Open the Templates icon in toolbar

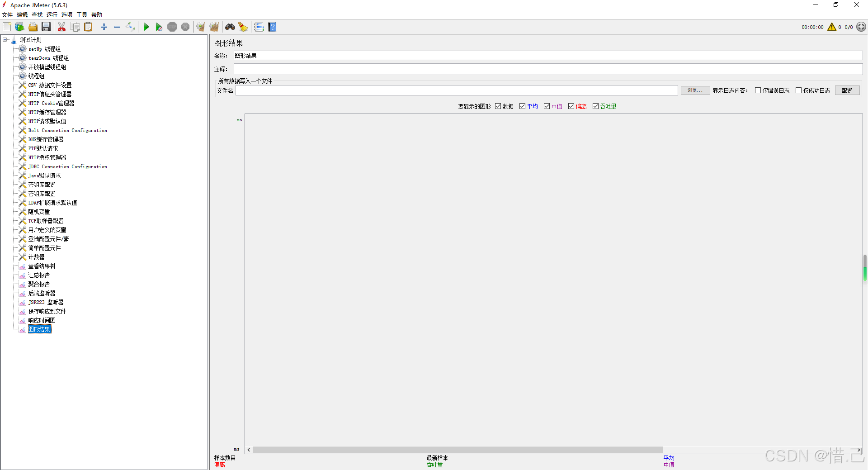19,27
